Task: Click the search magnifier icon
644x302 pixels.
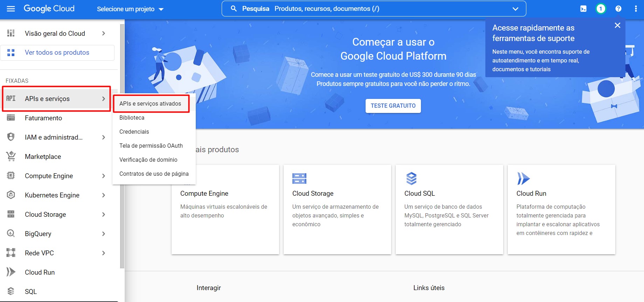Action: point(234,9)
